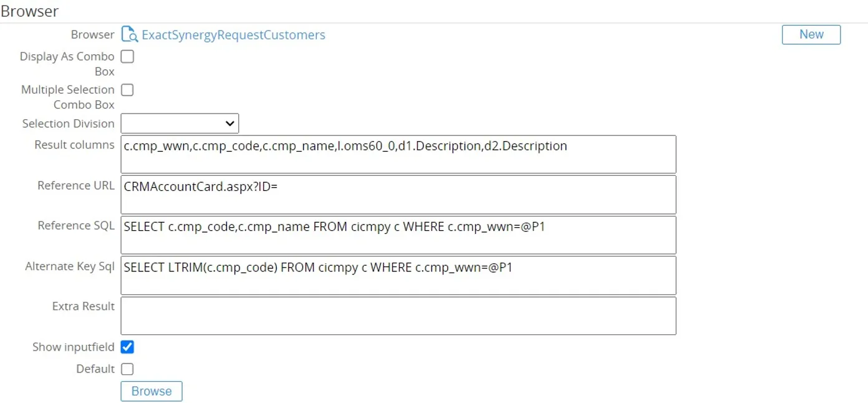This screenshot has height=403, width=868.
Task: Check the Default checkbox
Action: point(127,369)
